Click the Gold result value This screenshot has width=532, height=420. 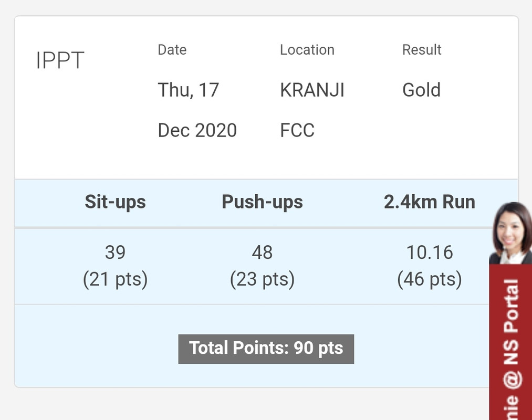(421, 90)
